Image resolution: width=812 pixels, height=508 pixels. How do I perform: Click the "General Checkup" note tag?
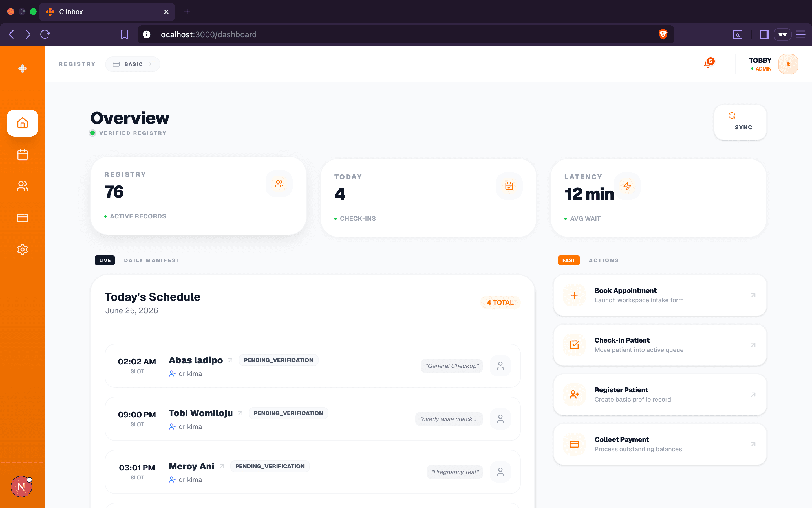pyautogui.click(x=452, y=366)
